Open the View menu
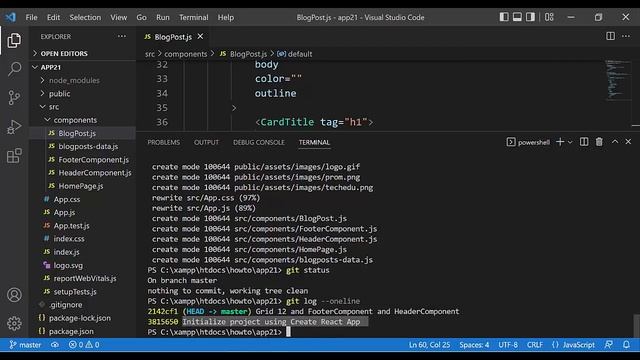 (x=118, y=18)
